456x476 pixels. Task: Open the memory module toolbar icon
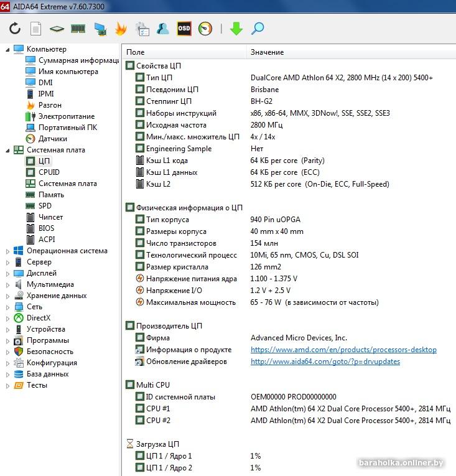click(78, 29)
